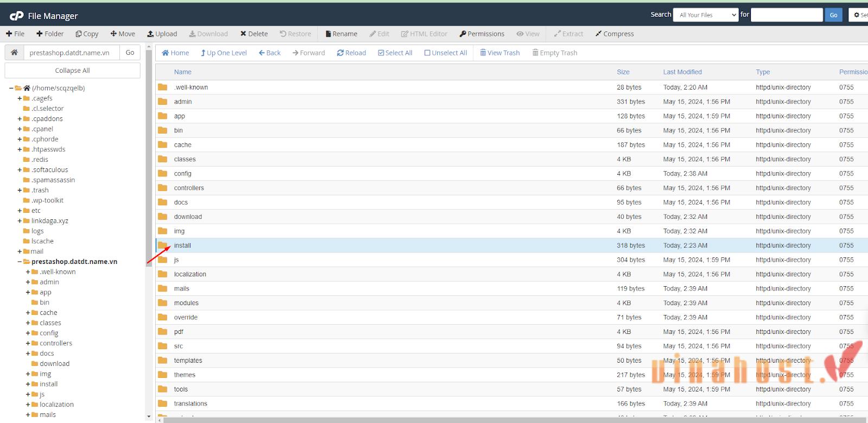Screen dimensions: 868x423
Task: Sort by Last Modified column
Action: [682, 72]
